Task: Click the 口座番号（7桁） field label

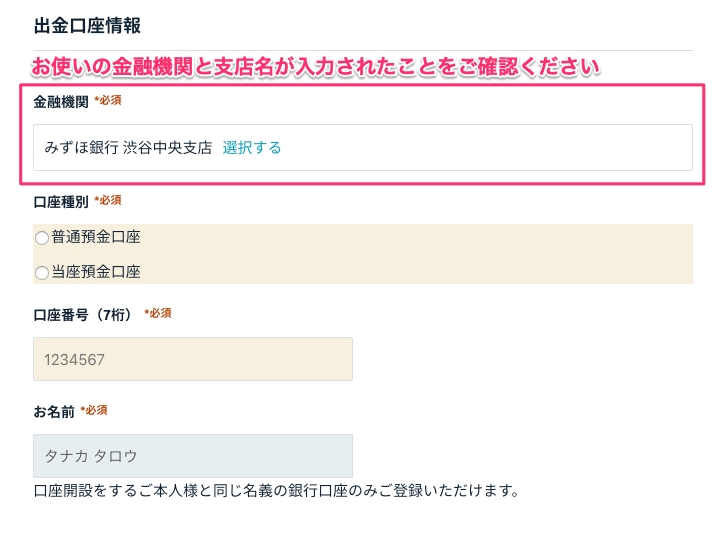Action: coord(86,314)
